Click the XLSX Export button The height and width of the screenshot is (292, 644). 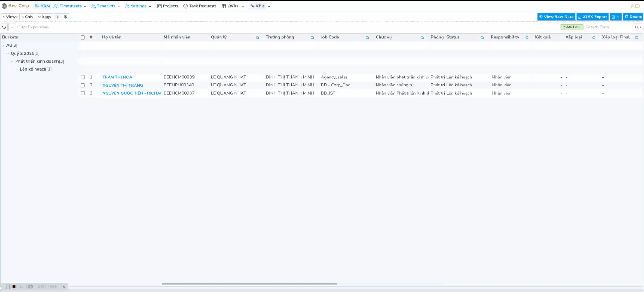592,17
